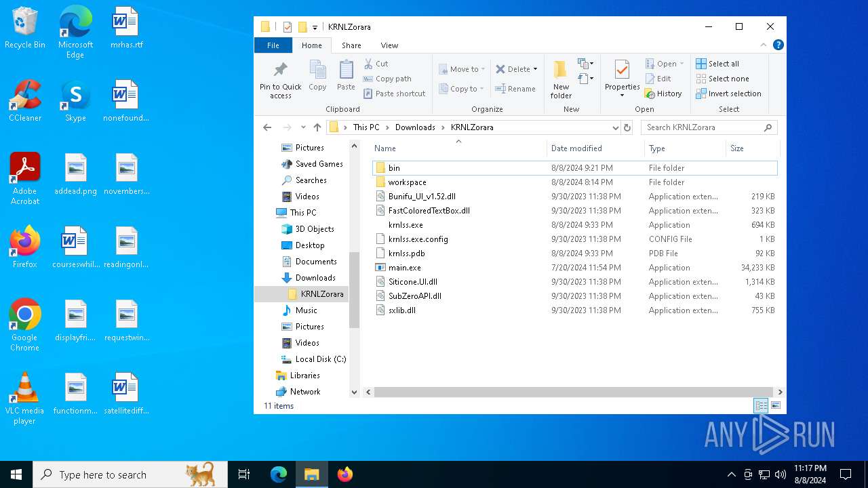The image size is (868, 488).
Task: Click Select all in ribbon
Action: point(717,64)
